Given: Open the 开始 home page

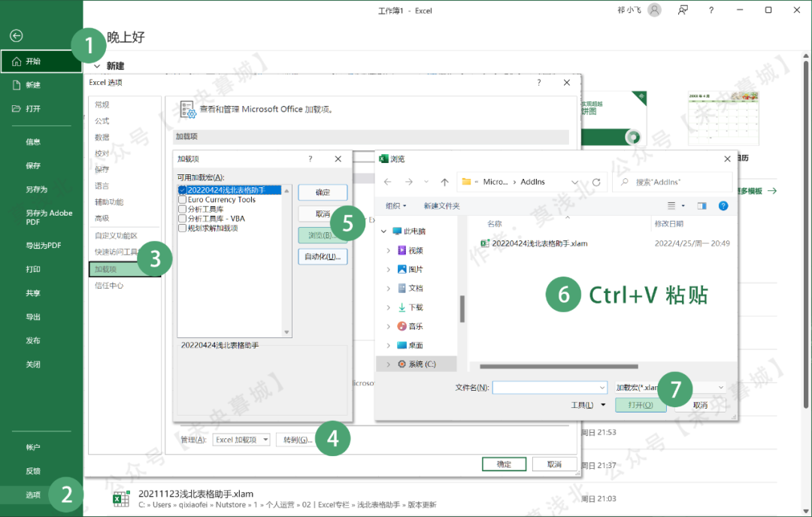Looking at the screenshot, I should (x=41, y=61).
